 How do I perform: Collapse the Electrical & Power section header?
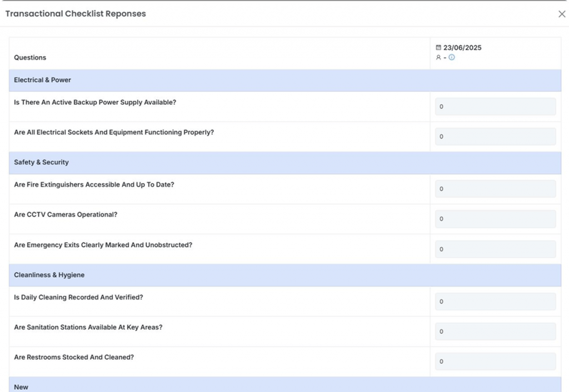click(x=43, y=80)
